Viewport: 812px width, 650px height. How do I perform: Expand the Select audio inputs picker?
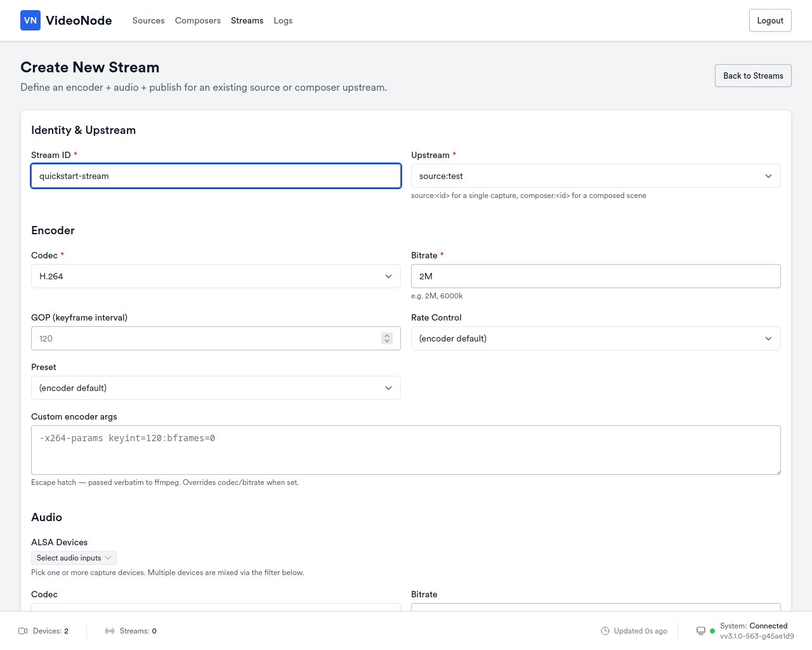[x=74, y=558]
